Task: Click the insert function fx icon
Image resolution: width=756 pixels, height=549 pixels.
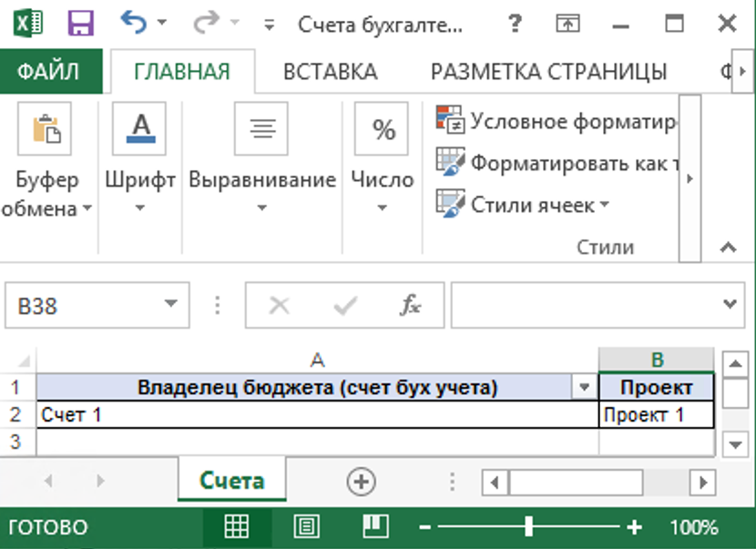Action: point(411,306)
